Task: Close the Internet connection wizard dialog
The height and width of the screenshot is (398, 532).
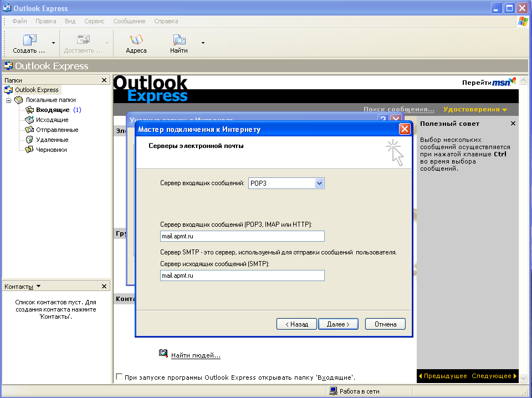Action: (x=405, y=129)
